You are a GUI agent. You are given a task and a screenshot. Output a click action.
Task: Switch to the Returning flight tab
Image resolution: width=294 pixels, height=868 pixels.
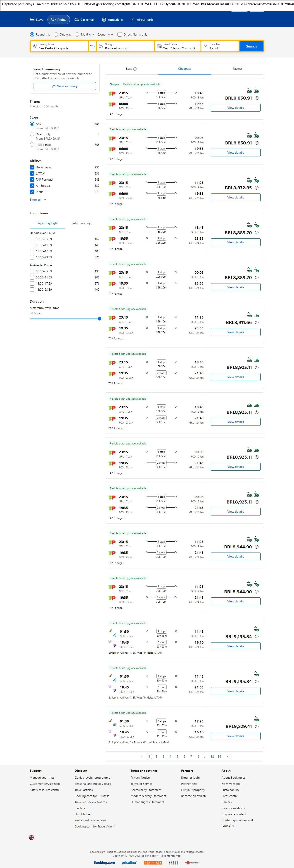82,223
